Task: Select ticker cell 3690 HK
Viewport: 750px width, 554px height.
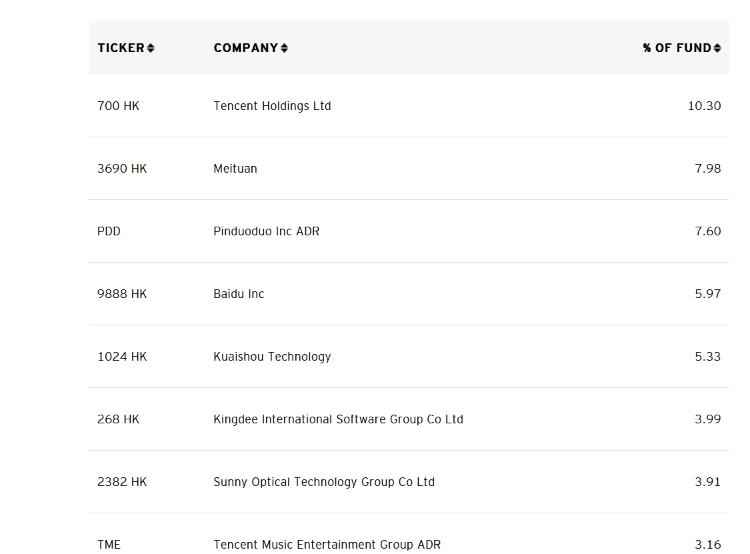Action: point(122,168)
